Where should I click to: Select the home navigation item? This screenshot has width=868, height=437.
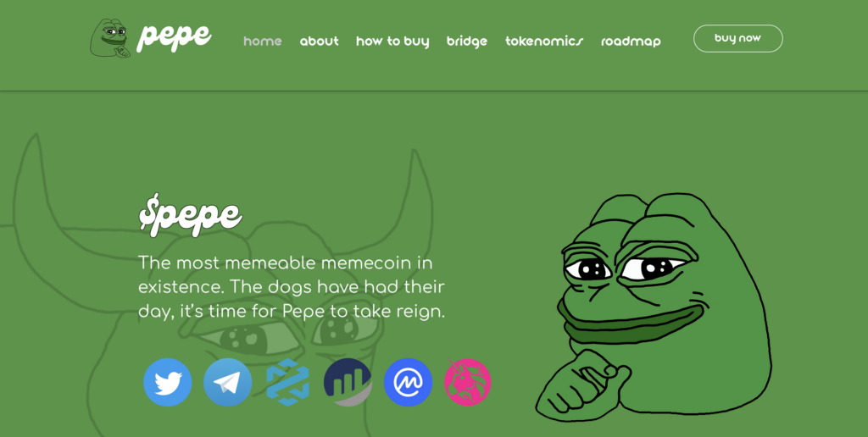click(x=263, y=41)
